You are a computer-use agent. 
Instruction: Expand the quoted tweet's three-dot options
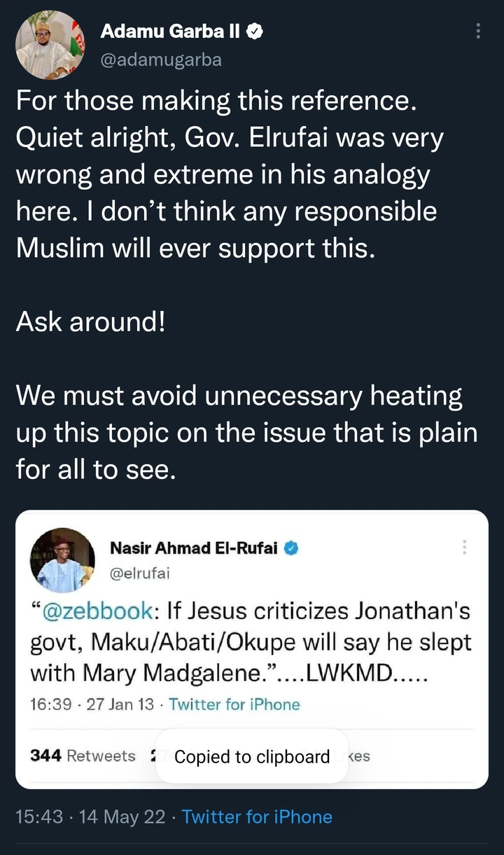tap(465, 548)
